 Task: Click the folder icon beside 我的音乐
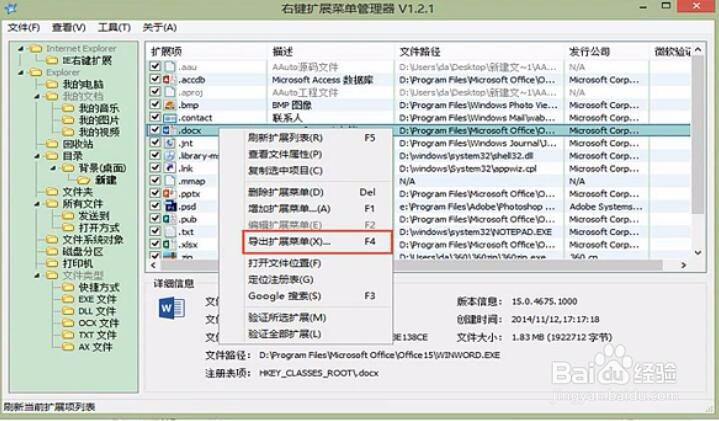tap(68, 108)
